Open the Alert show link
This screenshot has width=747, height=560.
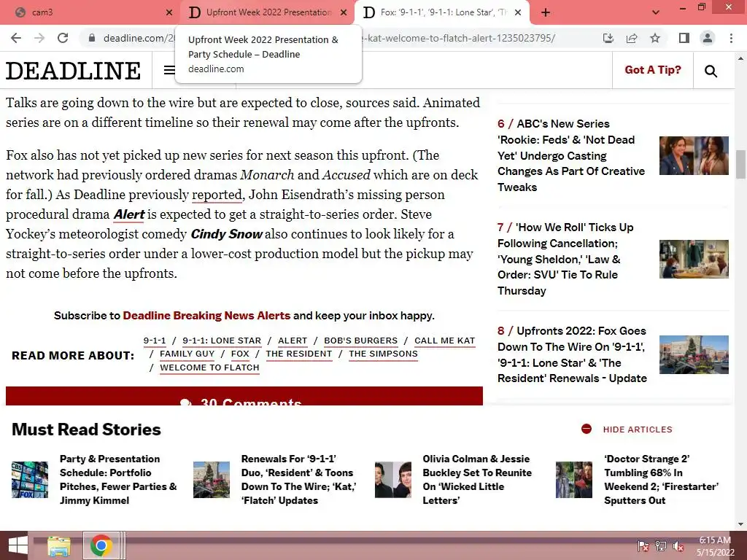[x=128, y=214]
